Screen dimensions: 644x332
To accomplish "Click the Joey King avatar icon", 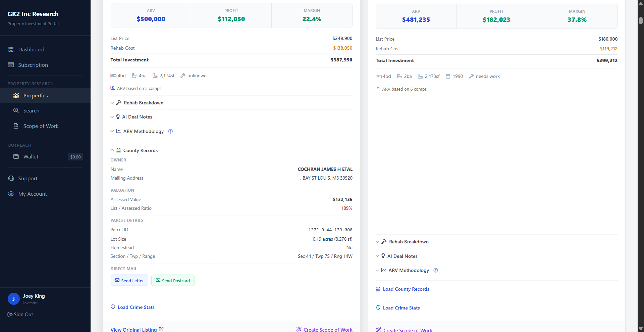I will click(x=13, y=299).
